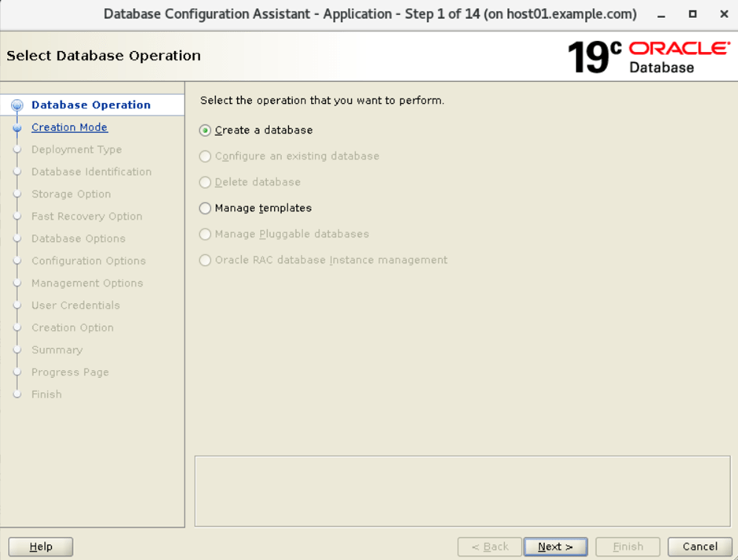Click the Creation Mode step bullet icon
Viewport: 738px width, 560px height.
click(17, 128)
